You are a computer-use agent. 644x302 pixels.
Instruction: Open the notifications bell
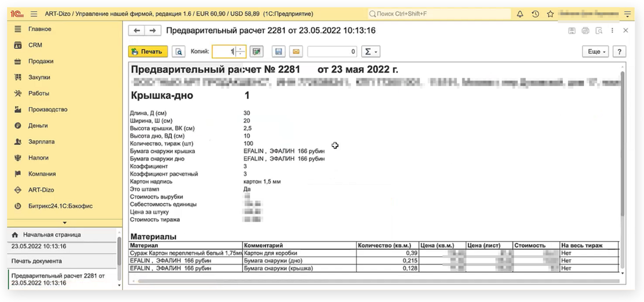coord(519,14)
